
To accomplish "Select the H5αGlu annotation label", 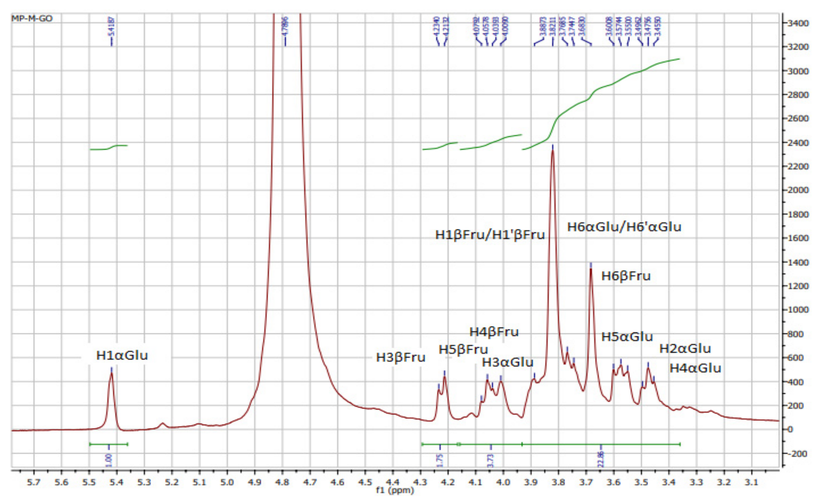I will [x=627, y=337].
